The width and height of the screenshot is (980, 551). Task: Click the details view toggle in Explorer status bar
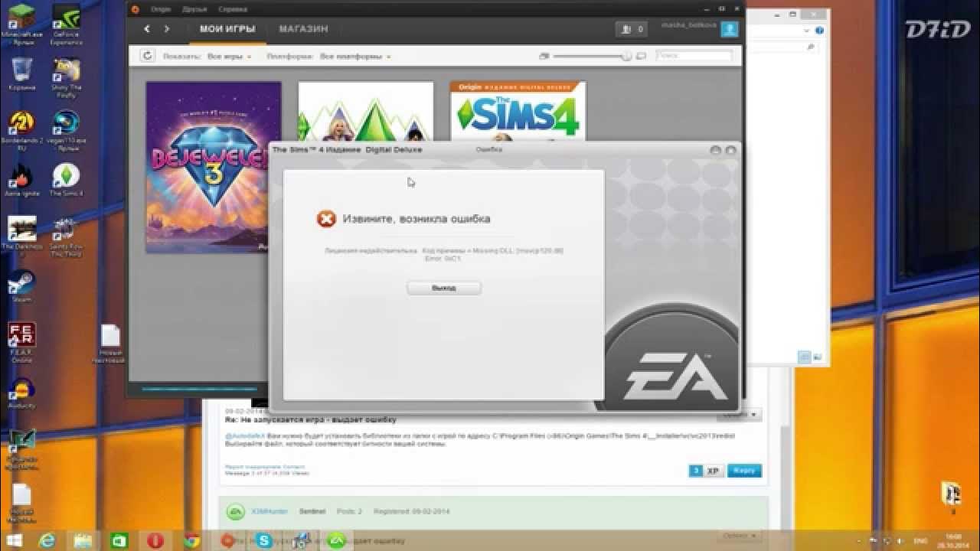[804, 357]
